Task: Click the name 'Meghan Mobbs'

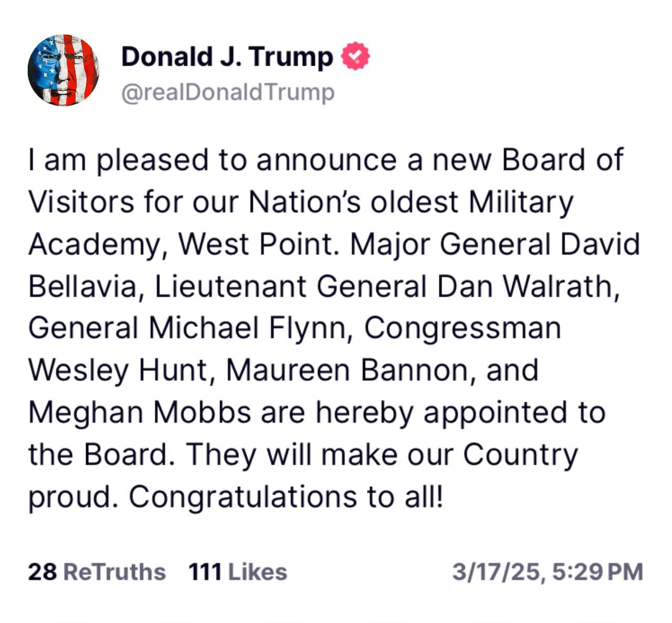Action: [140, 412]
